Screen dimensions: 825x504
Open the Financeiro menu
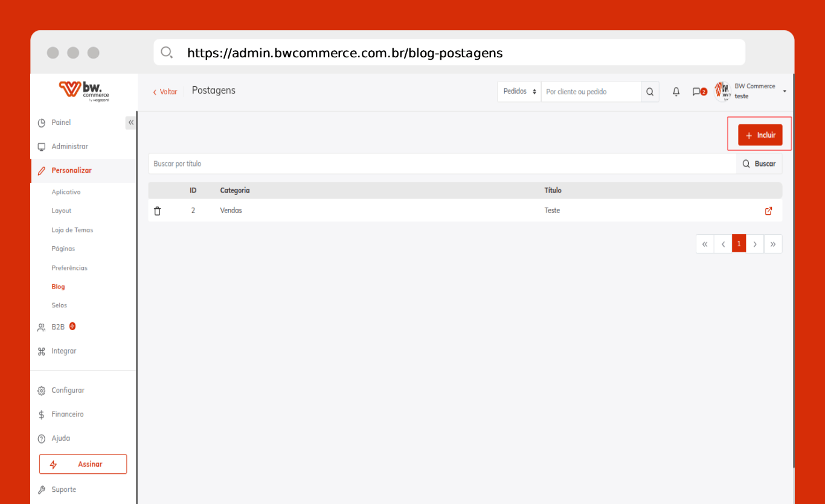tap(68, 415)
